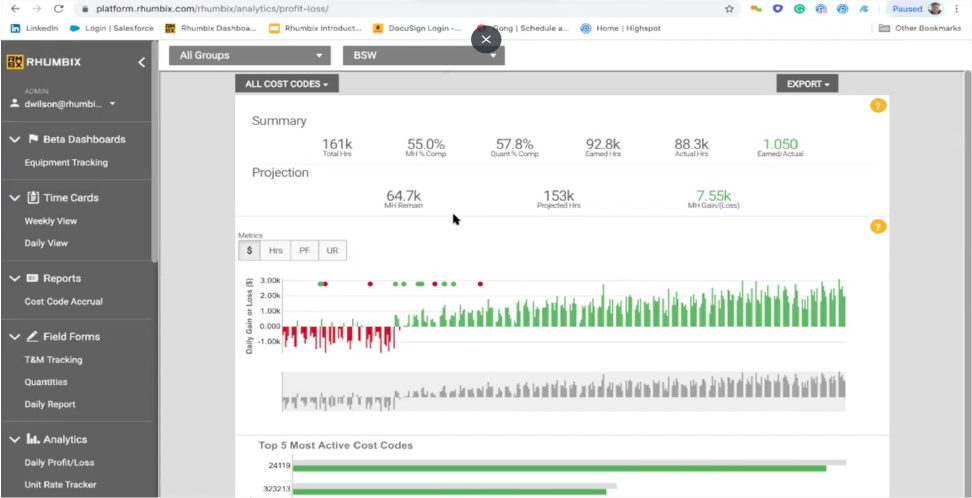
Task: Click the Summary help question icon
Action: (x=878, y=105)
